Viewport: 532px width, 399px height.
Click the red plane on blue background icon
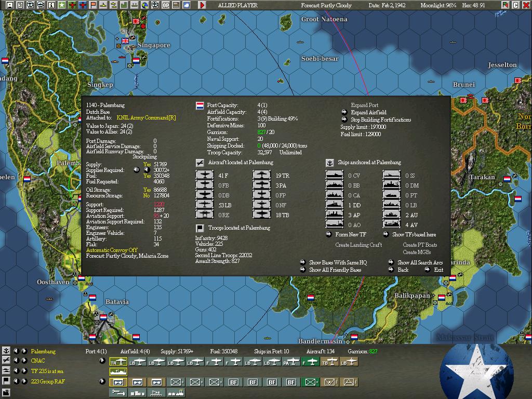tap(83, 5)
